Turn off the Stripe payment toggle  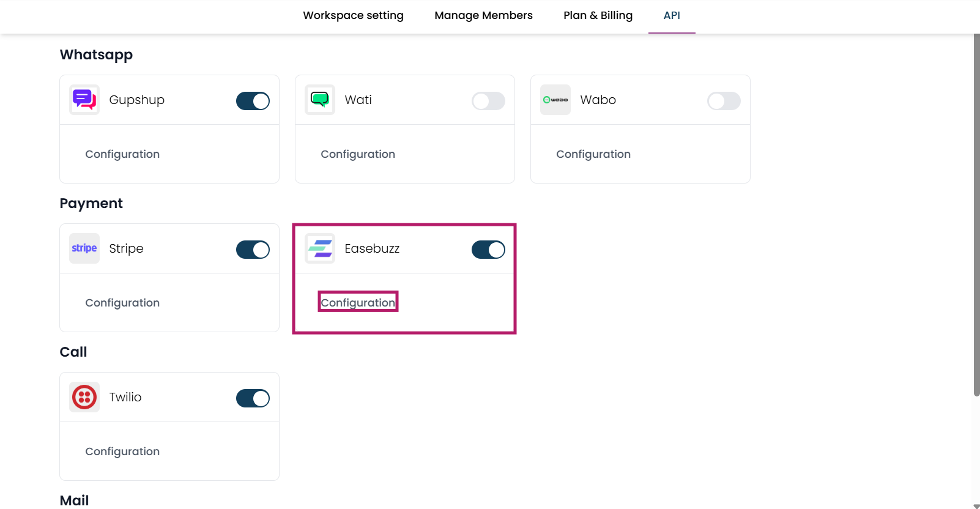253,250
